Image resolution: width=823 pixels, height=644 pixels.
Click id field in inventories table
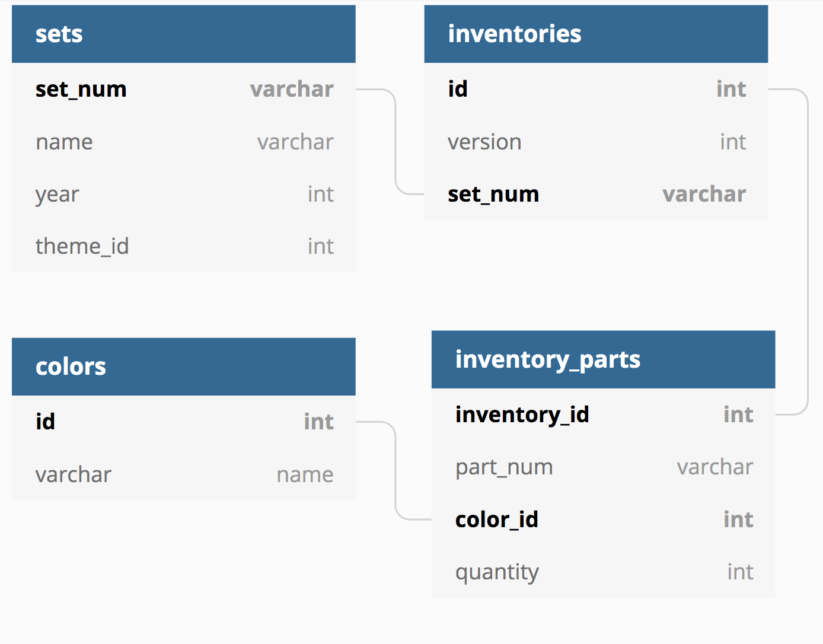(596, 89)
